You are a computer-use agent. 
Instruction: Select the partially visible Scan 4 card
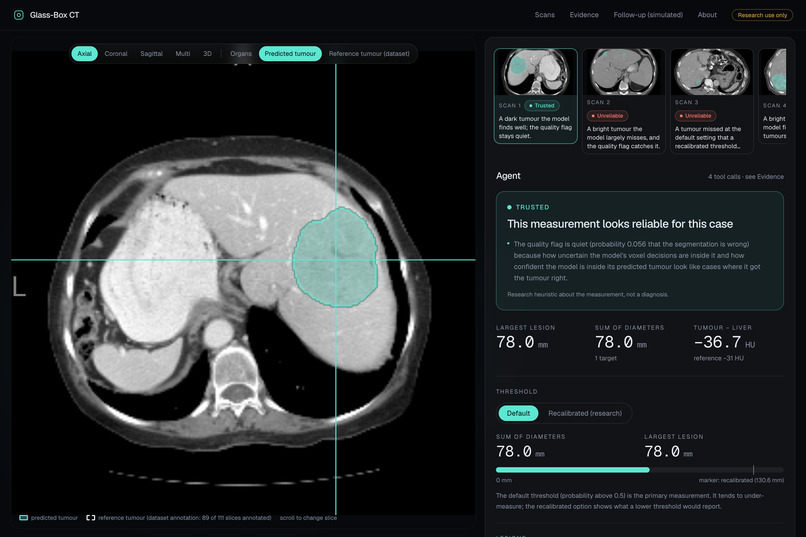click(x=773, y=96)
